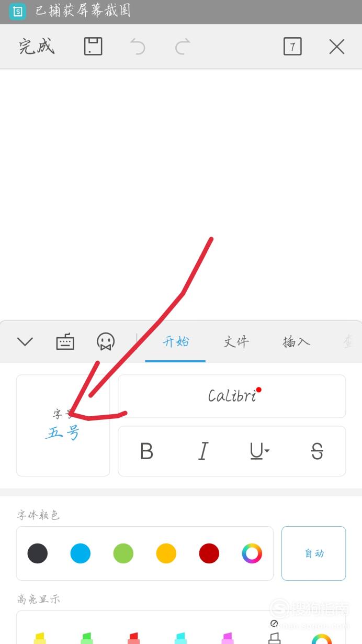
Task: Switch to the 插入 tab
Action: [296, 342]
